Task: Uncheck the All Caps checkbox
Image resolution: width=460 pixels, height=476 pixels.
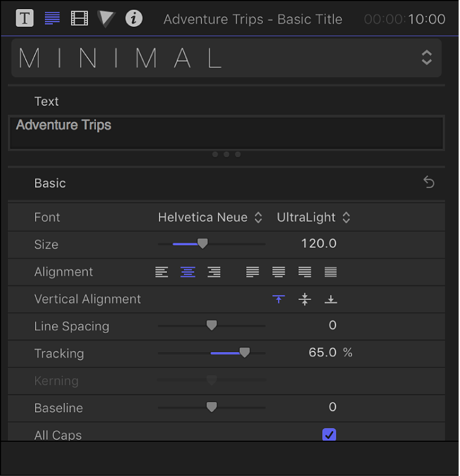Action: [329, 435]
